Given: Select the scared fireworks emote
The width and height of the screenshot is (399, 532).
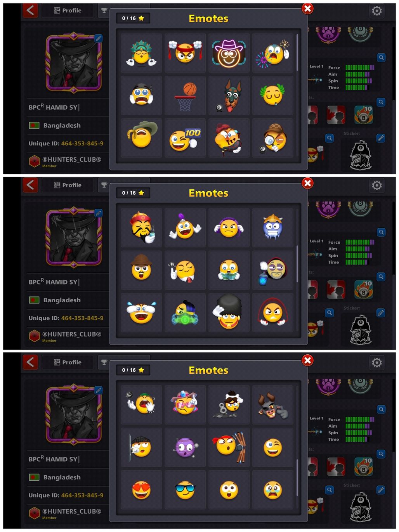Looking at the screenshot, I should [273, 53].
